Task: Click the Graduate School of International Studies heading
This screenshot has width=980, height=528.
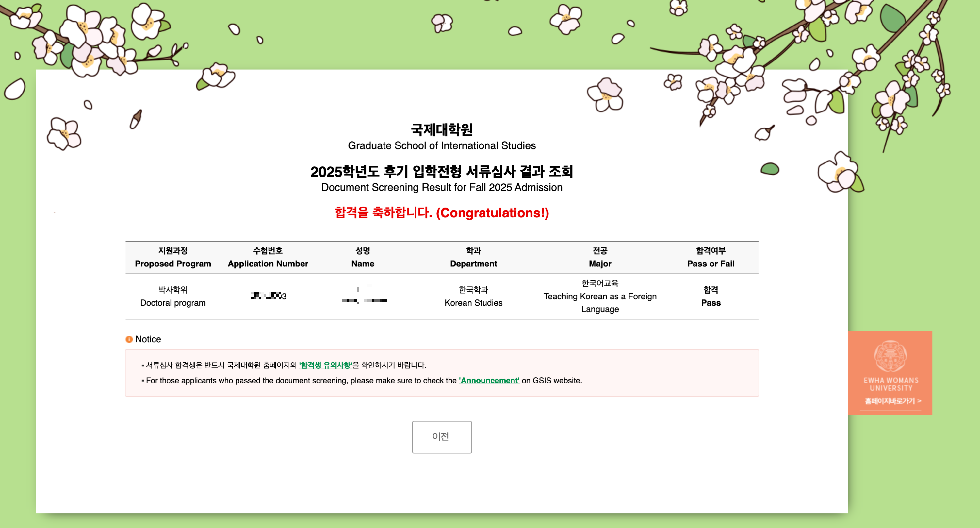Action: 442,145
